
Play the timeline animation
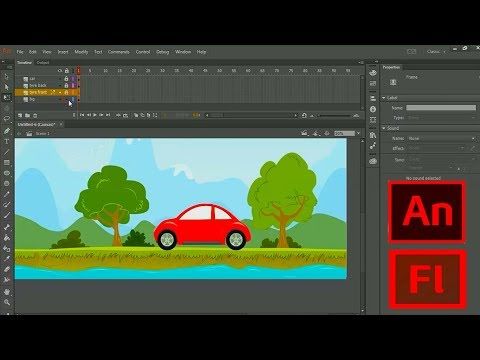point(95,115)
